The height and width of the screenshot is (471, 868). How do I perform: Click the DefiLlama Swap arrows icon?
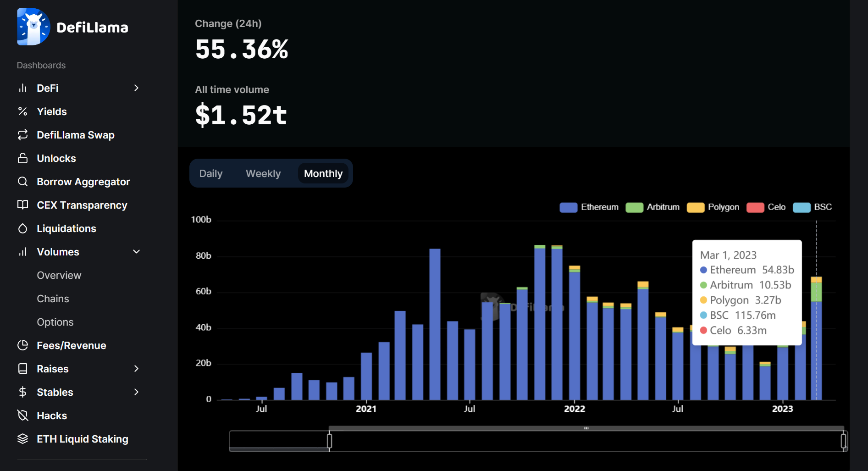[22, 135]
